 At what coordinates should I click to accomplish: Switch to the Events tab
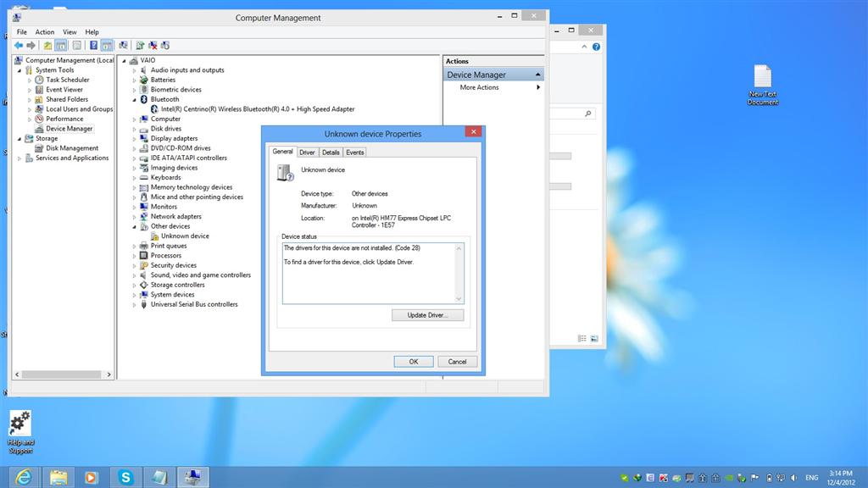(355, 152)
